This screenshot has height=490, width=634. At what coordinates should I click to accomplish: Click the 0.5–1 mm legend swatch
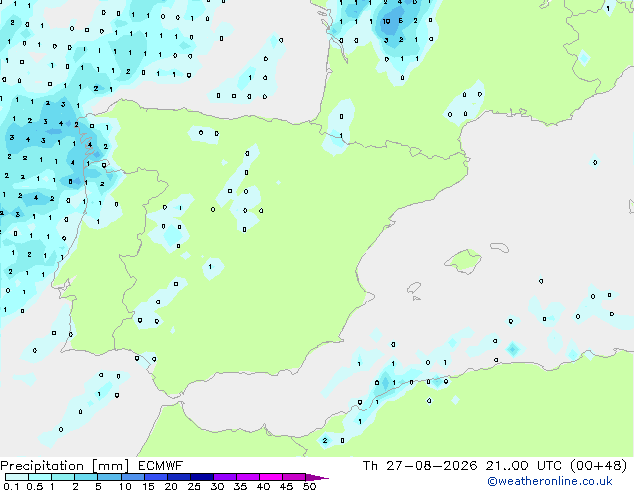[x=40, y=477]
